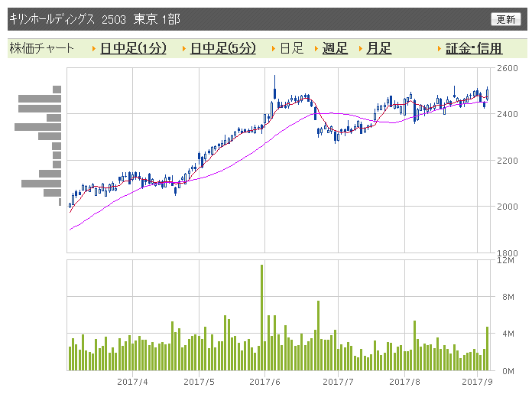This screenshot has height=404, width=532.
Task: Click the 2200 price axis label
Action: (508, 161)
